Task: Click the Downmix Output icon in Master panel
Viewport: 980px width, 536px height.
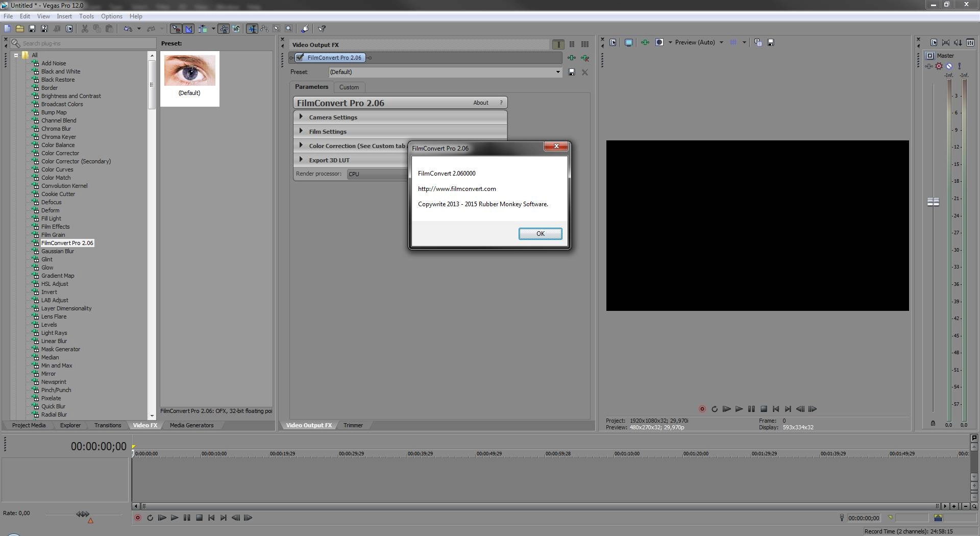Action: [x=946, y=43]
